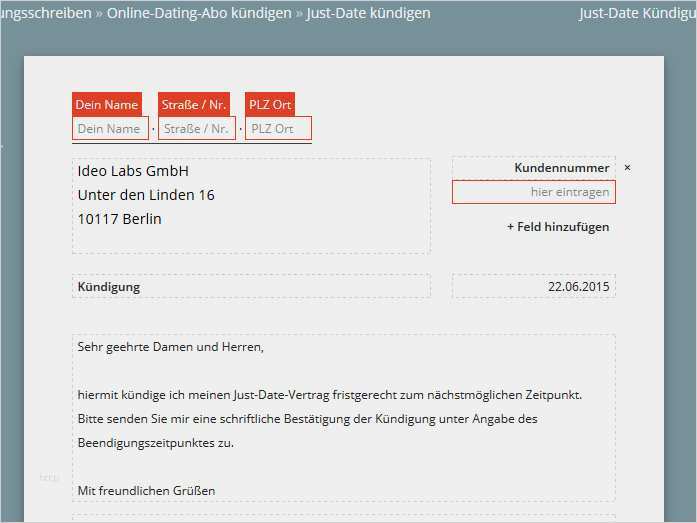Click the 'Kundennummer' field label
697x523 pixels.
point(561,169)
